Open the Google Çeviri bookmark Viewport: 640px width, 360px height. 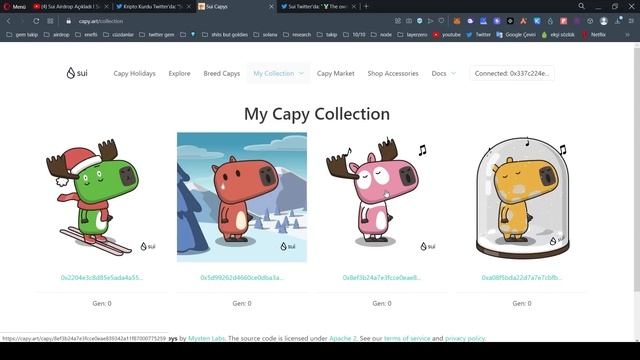516,35
